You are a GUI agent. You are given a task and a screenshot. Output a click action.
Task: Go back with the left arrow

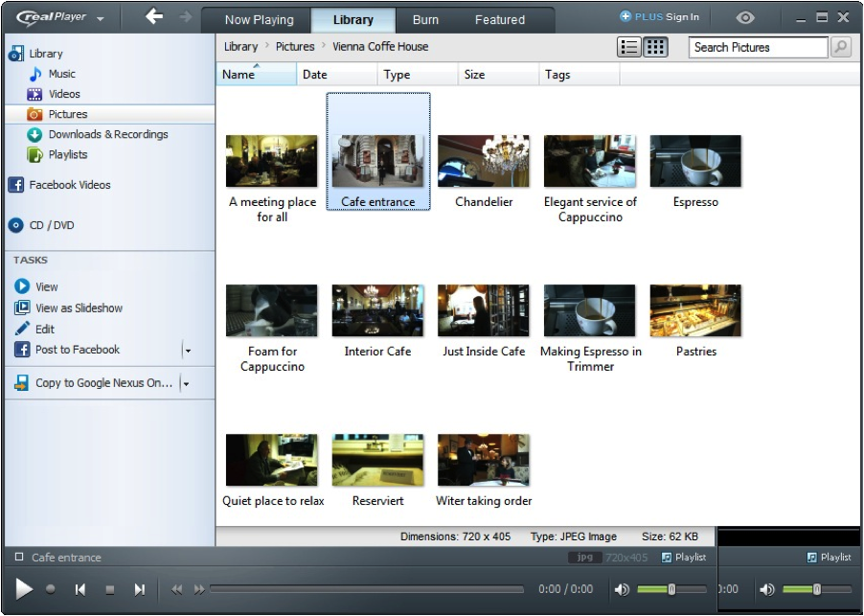[x=154, y=16]
